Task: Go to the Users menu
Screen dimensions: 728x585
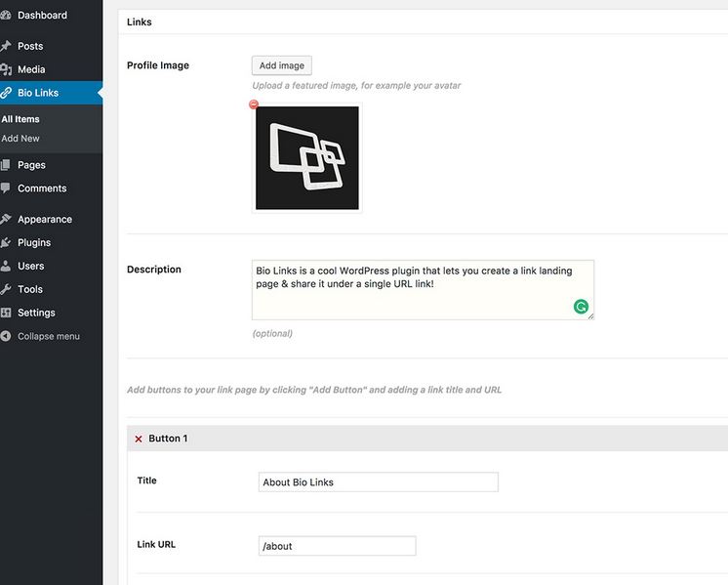Action: 31,266
